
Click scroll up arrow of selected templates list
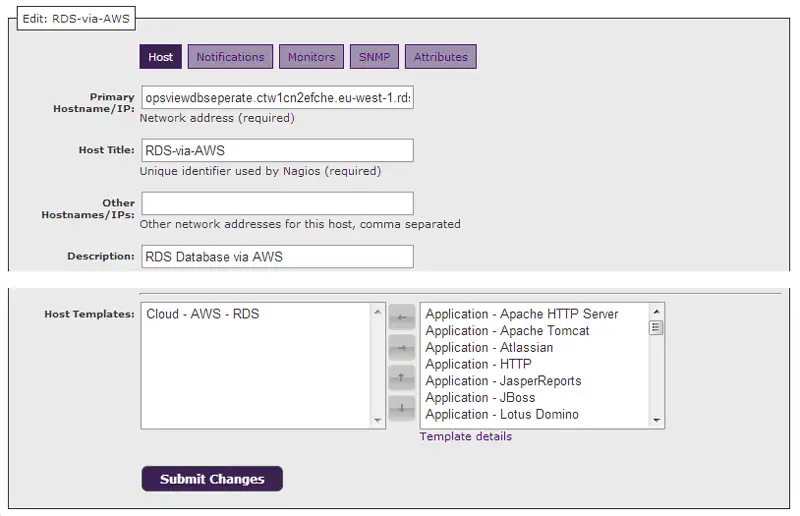(x=378, y=312)
